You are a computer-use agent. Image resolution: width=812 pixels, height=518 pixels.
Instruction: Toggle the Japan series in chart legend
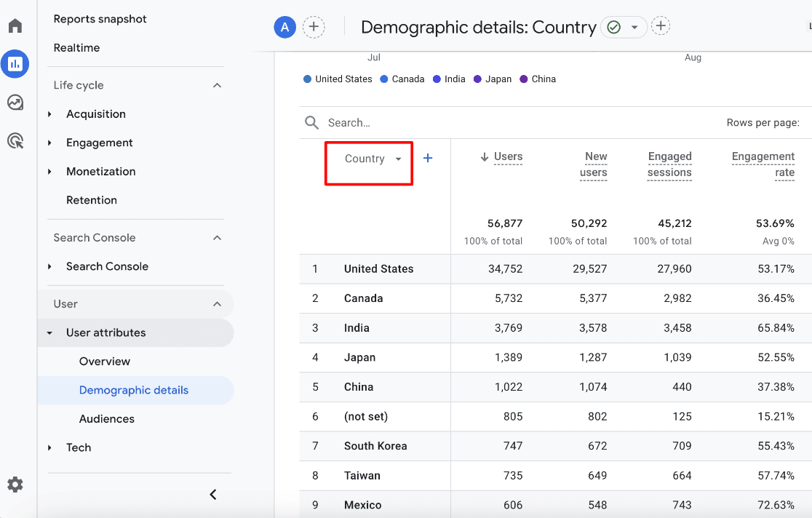[x=492, y=79]
